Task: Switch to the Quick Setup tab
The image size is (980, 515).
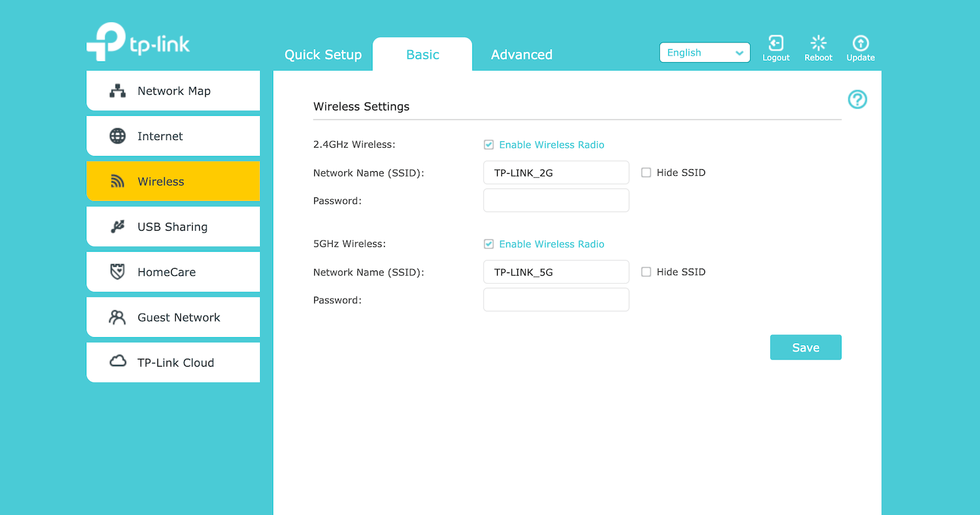Action: coord(323,55)
